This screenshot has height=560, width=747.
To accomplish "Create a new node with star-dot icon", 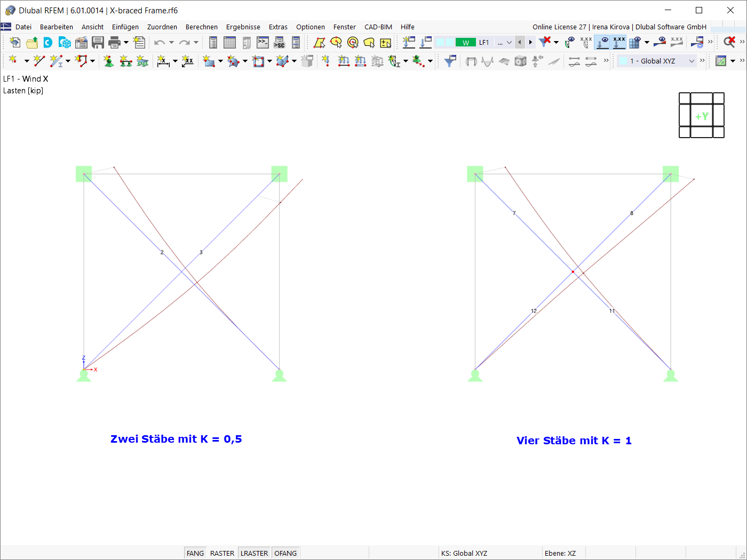I will (13, 61).
